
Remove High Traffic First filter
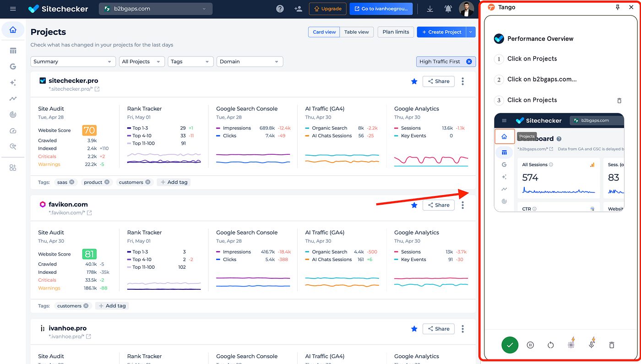tap(469, 61)
